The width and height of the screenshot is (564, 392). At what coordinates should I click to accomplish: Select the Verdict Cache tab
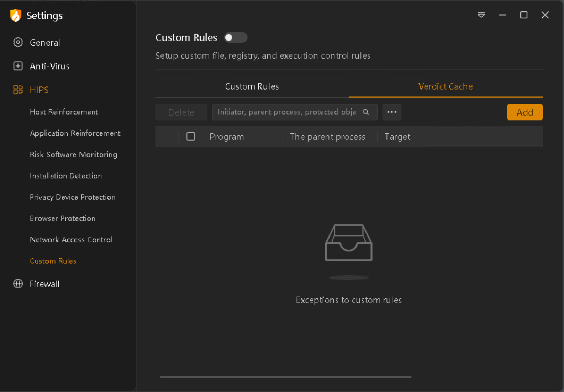click(445, 86)
